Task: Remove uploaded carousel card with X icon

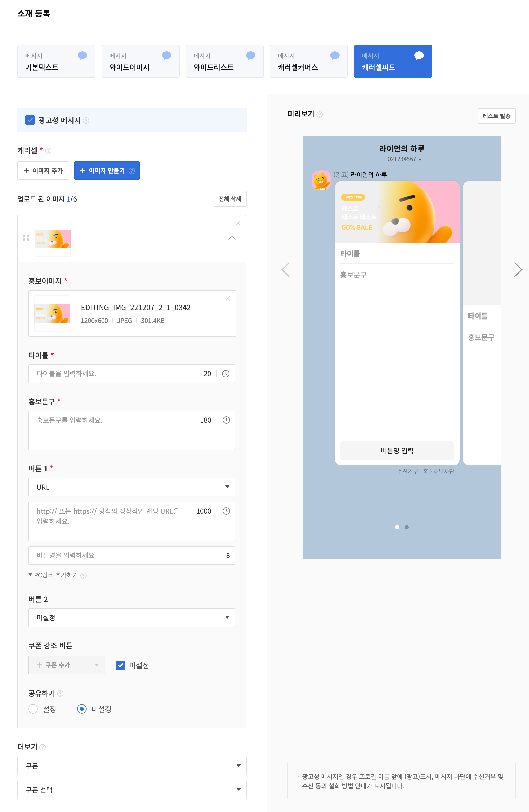Action: [x=238, y=223]
